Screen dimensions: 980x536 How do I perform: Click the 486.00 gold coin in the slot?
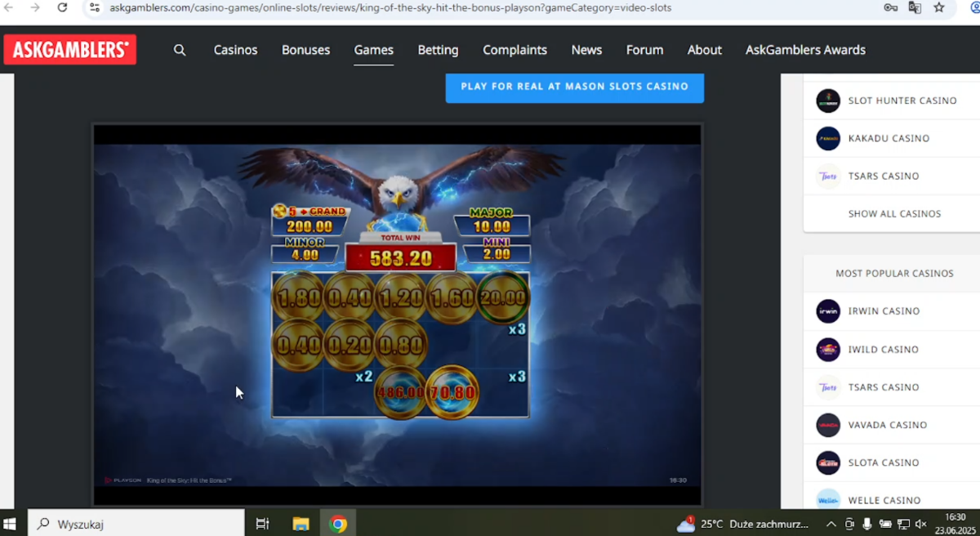400,392
